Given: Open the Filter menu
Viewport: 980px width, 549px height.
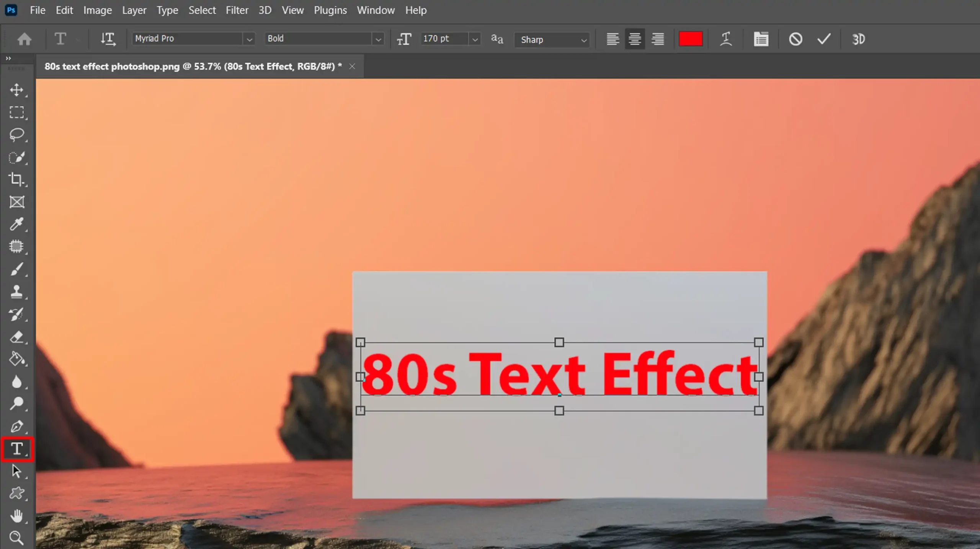Looking at the screenshot, I should [x=237, y=10].
